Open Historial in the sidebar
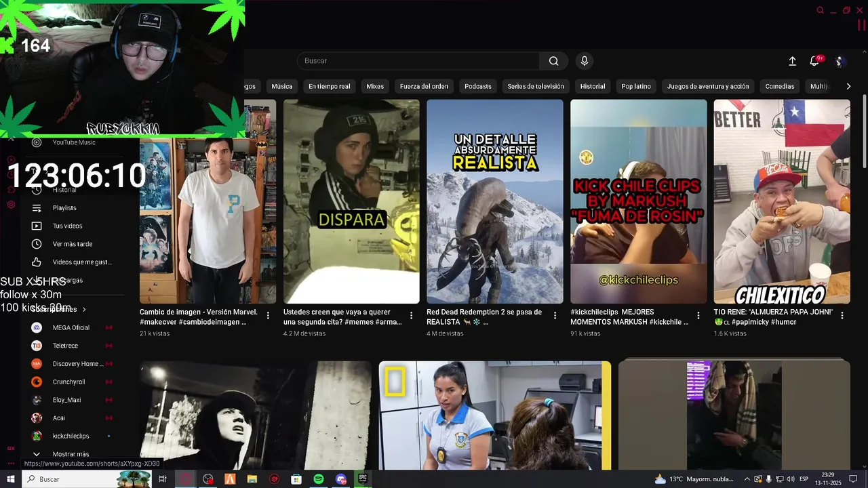The image size is (868, 488). click(x=65, y=190)
